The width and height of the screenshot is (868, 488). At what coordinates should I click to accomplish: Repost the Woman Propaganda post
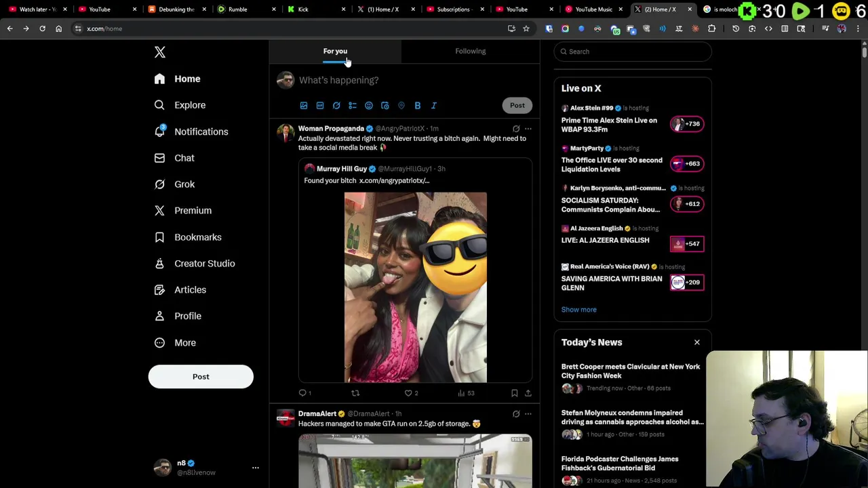[355, 393]
